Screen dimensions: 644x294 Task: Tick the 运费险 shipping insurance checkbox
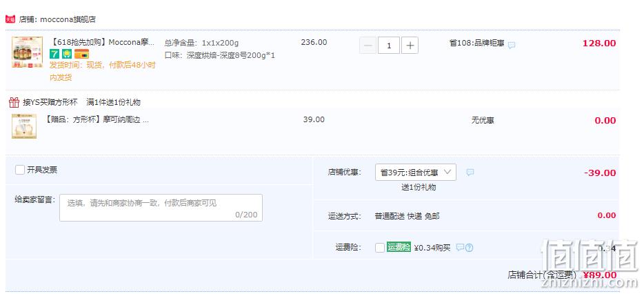[x=380, y=248]
